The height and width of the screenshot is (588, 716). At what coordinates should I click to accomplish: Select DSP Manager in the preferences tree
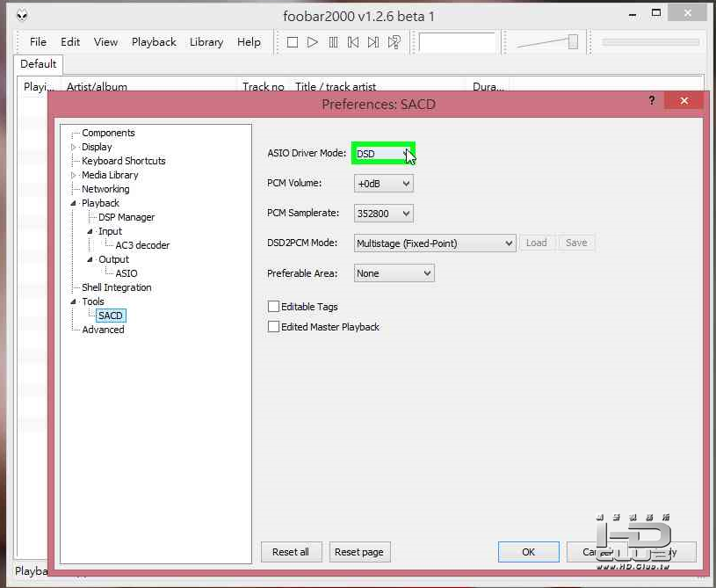pos(127,217)
